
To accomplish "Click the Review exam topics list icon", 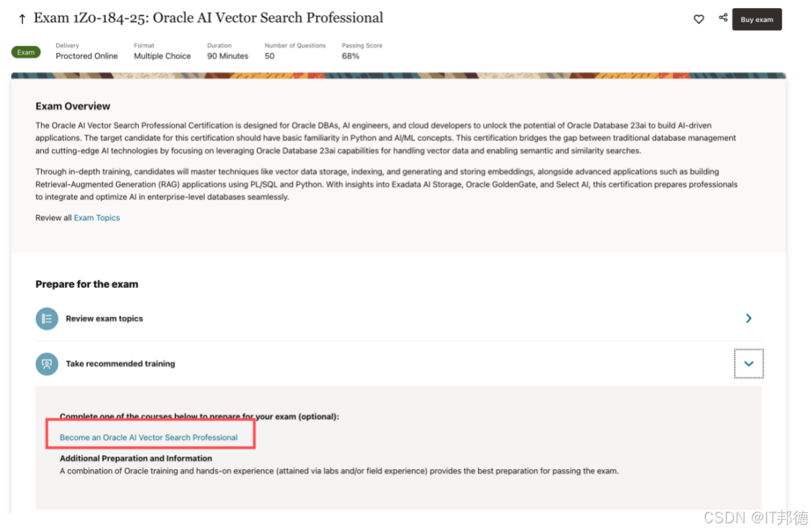I will (47, 319).
